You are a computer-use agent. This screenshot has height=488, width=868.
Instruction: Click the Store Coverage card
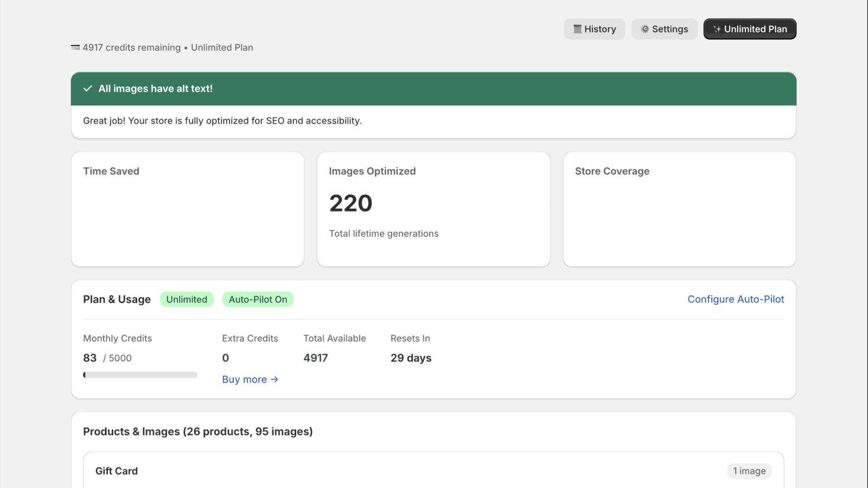(x=679, y=209)
